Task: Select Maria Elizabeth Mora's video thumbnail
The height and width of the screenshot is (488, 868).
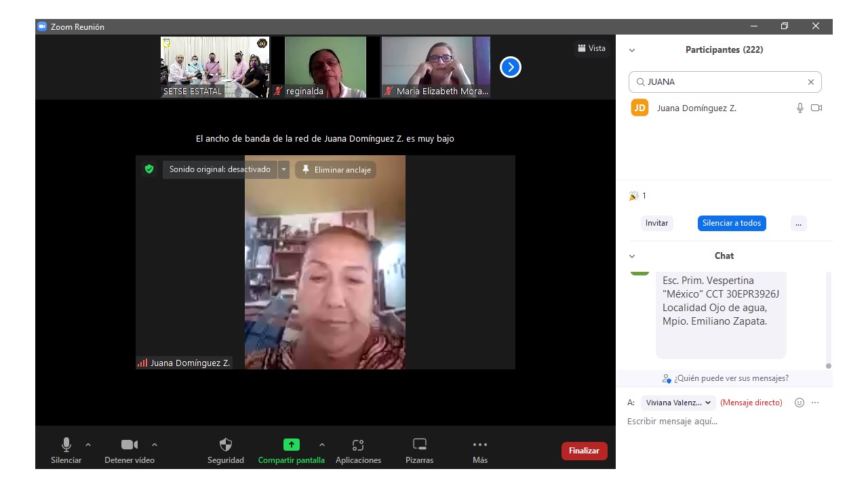Action: tap(436, 67)
